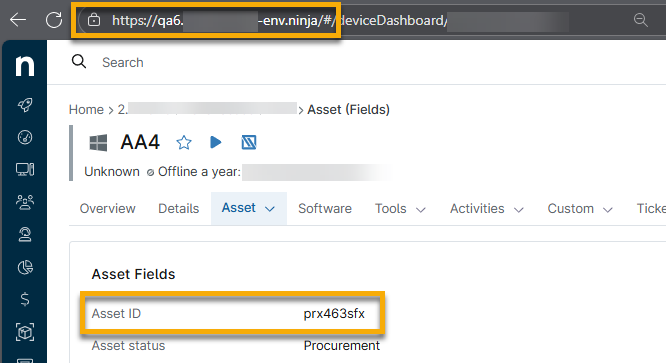Open the cube scan sidebar icon
Image resolution: width=666 pixels, height=363 pixels.
[25, 332]
